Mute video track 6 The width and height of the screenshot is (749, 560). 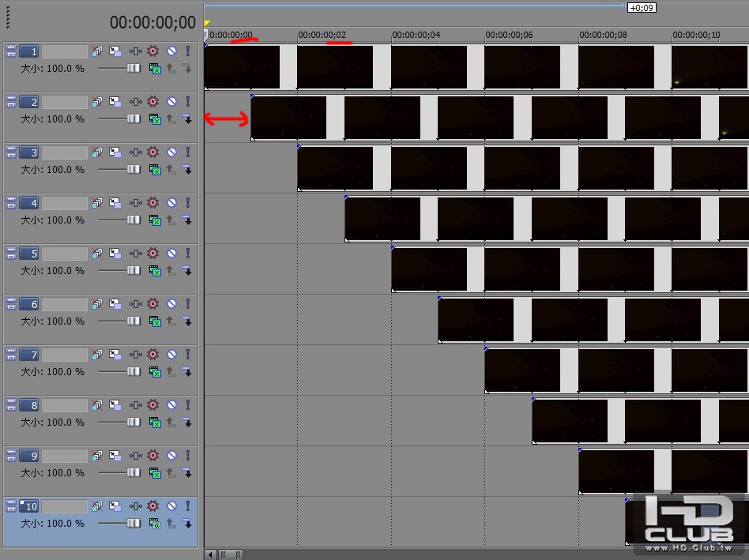click(171, 304)
